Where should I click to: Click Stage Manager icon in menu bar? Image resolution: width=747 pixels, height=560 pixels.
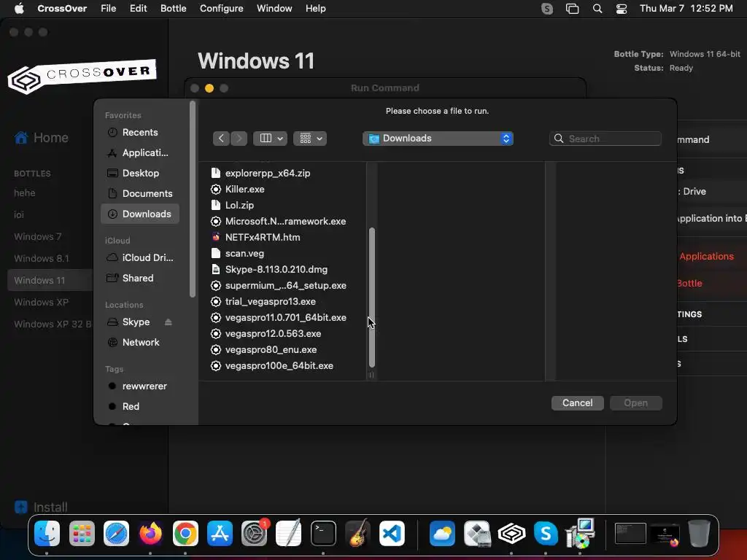tap(572, 9)
